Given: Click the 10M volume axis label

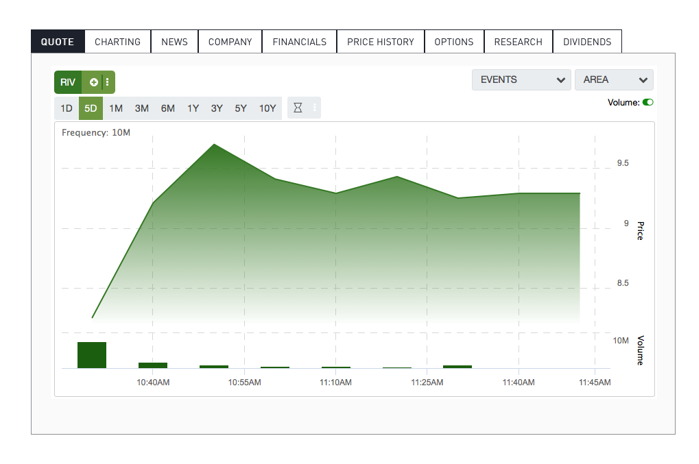Looking at the screenshot, I should coord(621,341).
